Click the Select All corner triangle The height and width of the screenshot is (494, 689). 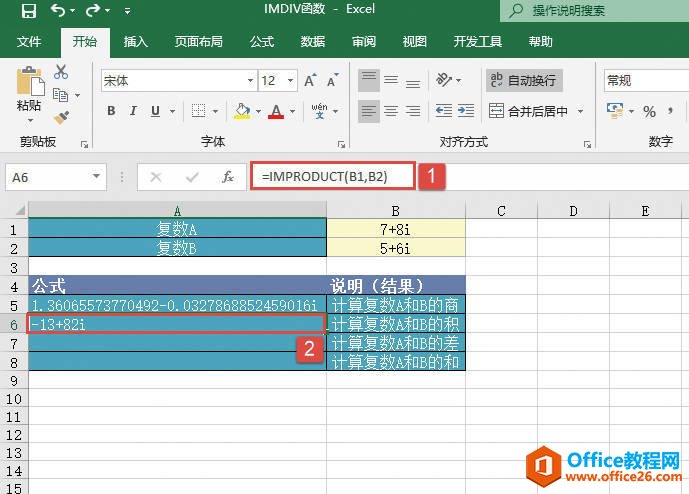pos(20,210)
